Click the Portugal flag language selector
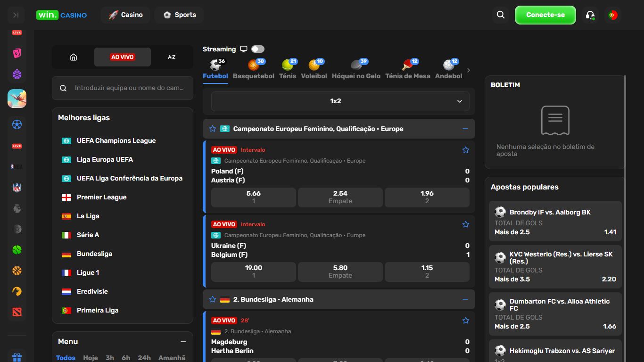The image size is (644, 362). pyautogui.click(x=612, y=15)
